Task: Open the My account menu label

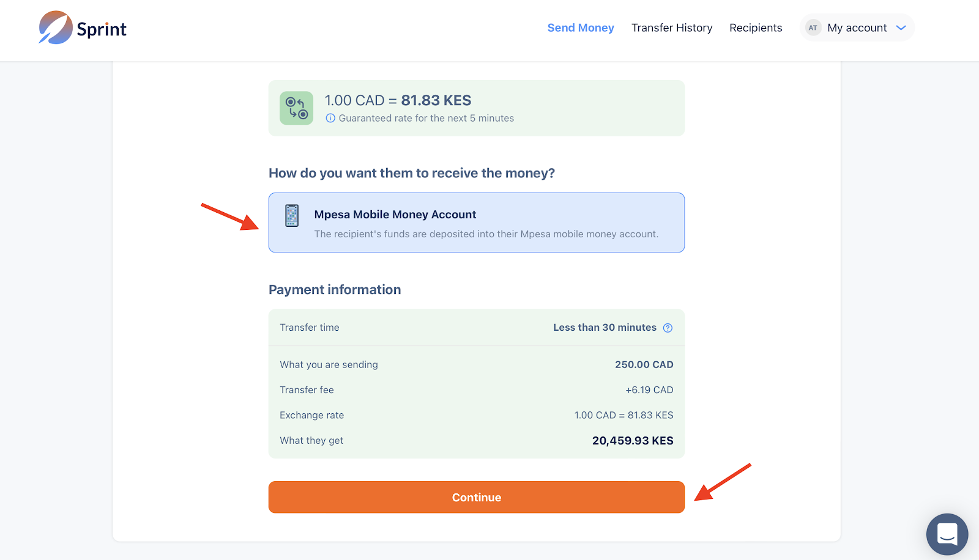Action: 857,28
